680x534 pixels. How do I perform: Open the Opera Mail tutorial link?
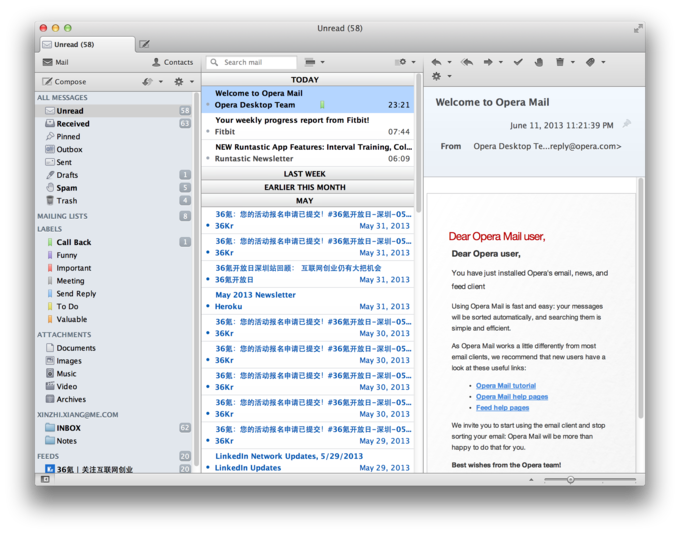pos(506,386)
